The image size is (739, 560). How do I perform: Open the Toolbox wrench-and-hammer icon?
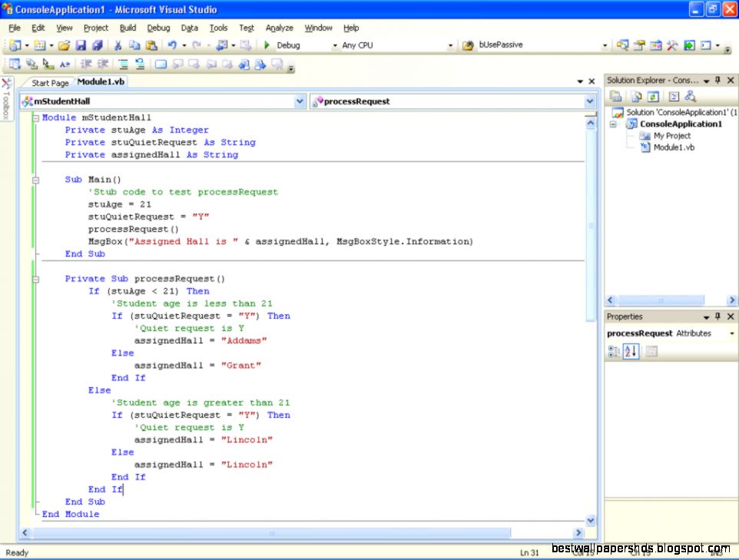[x=672, y=45]
